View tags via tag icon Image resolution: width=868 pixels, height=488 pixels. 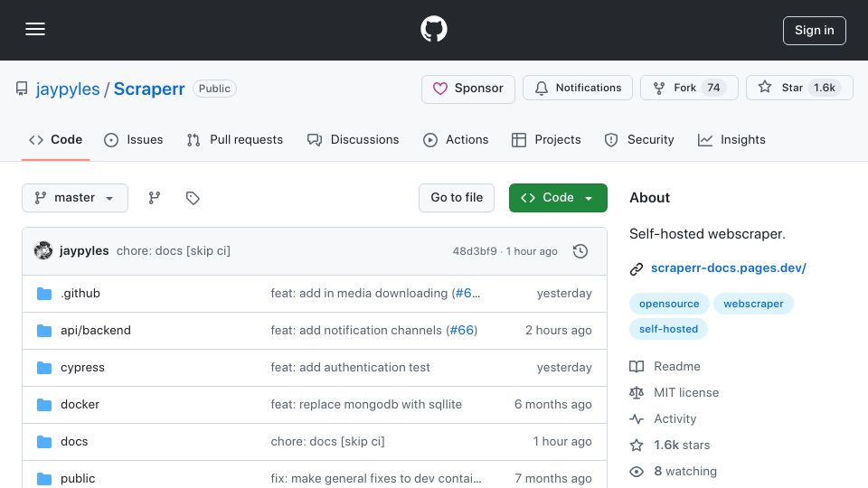tap(193, 198)
